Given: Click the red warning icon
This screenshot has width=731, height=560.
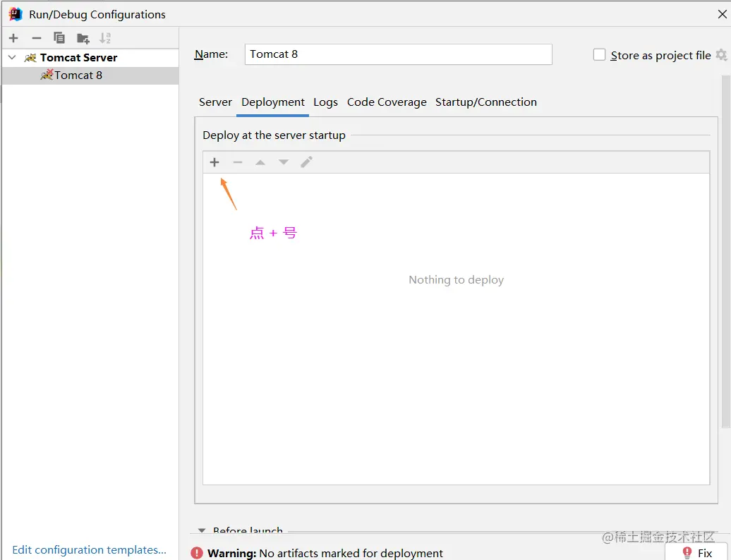Looking at the screenshot, I should [197, 553].
